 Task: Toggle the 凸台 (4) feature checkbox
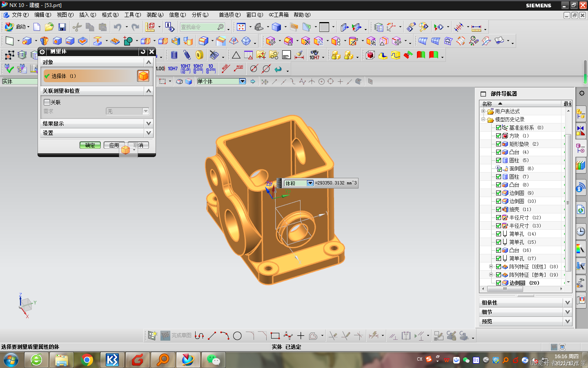(x=499, y=152)
